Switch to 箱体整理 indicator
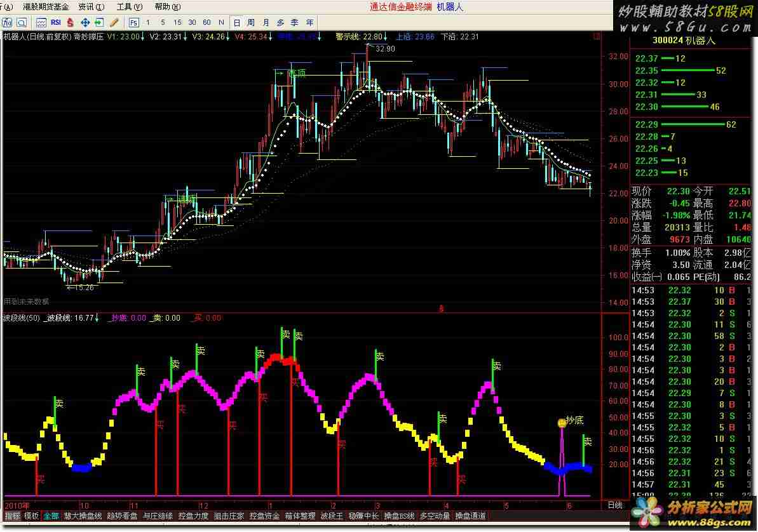This screenshot has width=758, height=532. click(300, 516)
